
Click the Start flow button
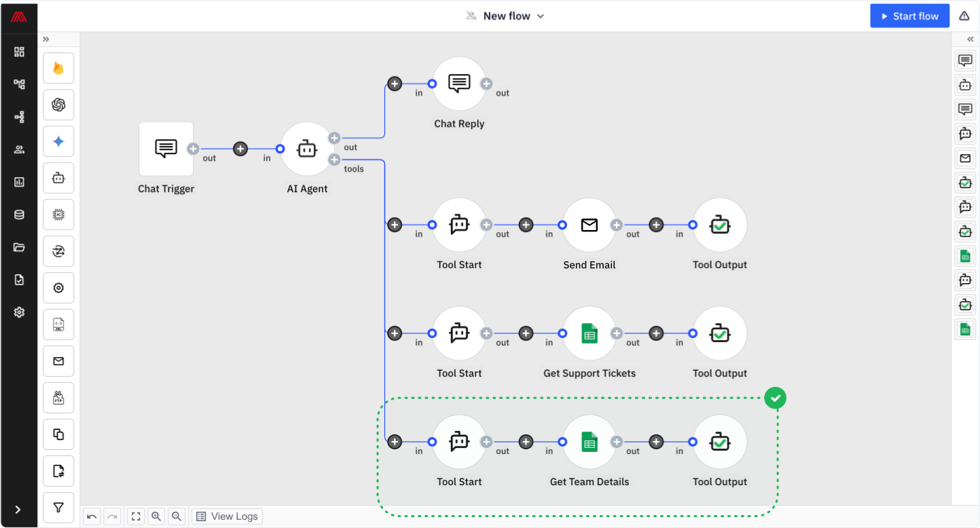(909, 16)
